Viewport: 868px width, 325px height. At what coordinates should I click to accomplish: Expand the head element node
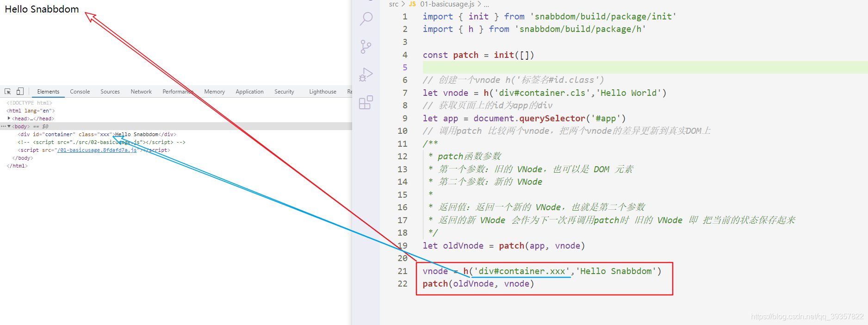(x=9, y=119)
